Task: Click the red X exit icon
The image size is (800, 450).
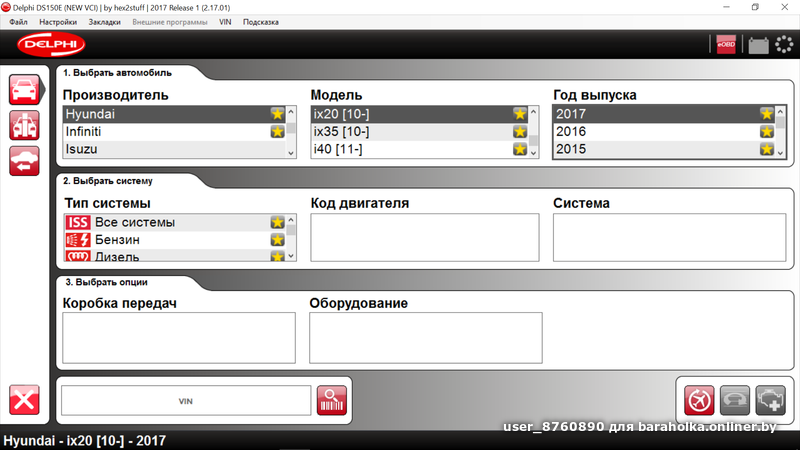Action: click(24, 399)
